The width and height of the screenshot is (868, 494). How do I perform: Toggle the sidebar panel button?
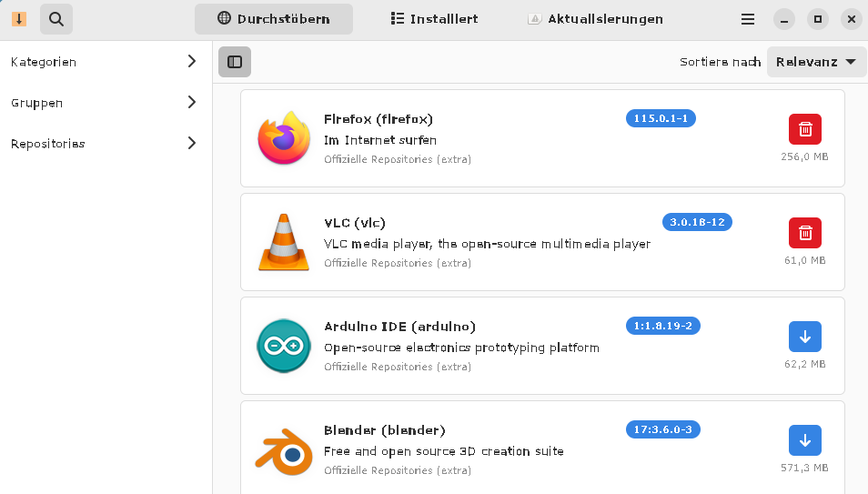tap(235, 62)
